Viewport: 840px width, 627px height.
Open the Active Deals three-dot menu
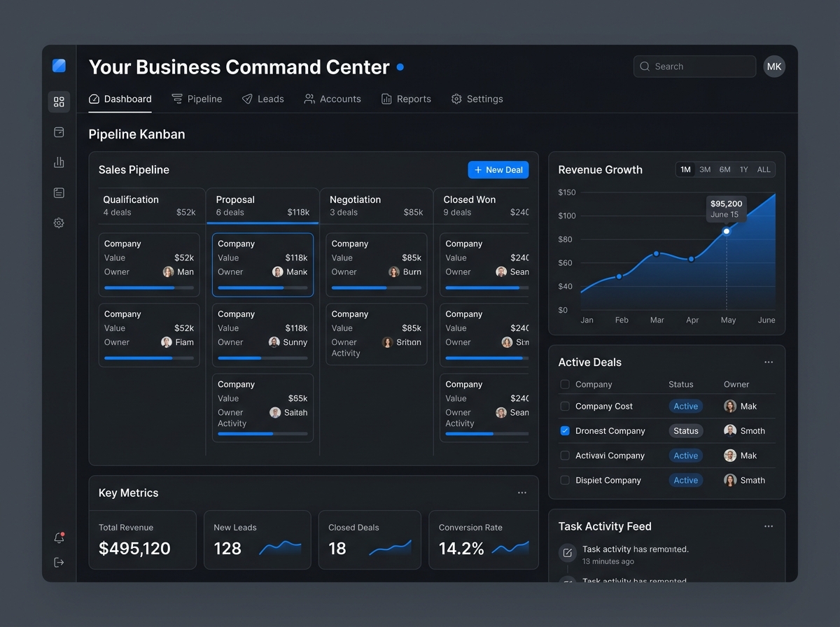click(769, 362)
